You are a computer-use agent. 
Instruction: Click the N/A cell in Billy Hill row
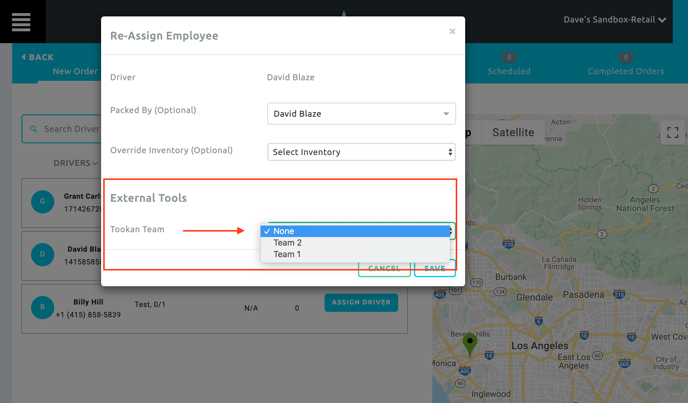[x=251, y=308]
